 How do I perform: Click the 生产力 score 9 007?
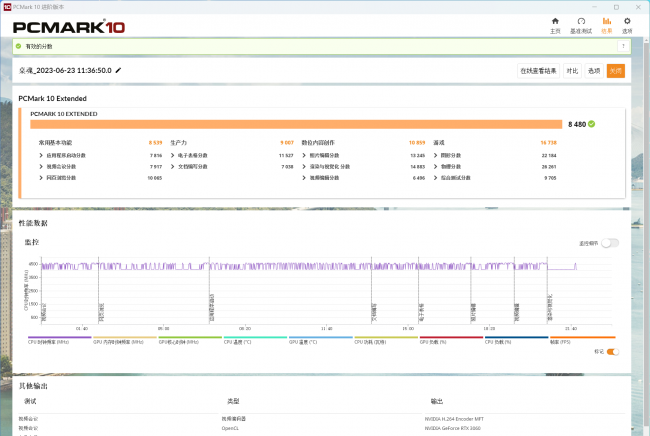tap(287, 143)
